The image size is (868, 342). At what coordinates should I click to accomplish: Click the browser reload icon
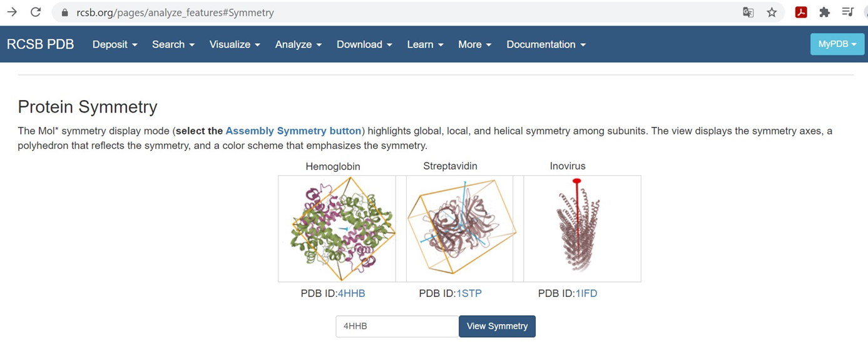pos(36,13)
